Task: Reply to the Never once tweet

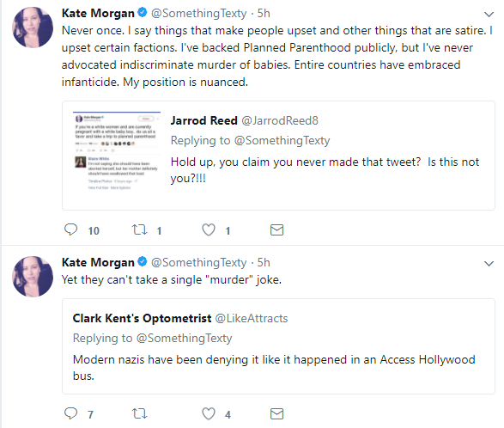Action: tap(70, 229)
